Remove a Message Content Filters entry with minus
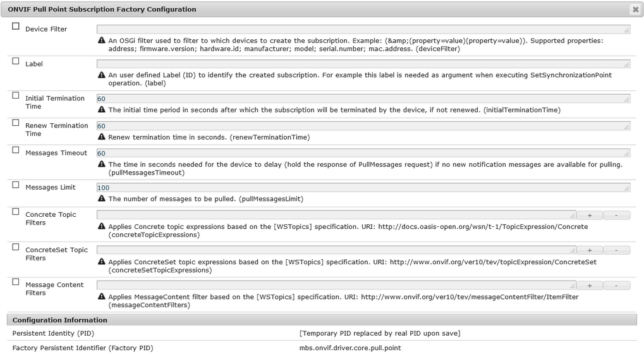Image resolution: width=644 pixels, height=354 pixels. coord(616,286)
